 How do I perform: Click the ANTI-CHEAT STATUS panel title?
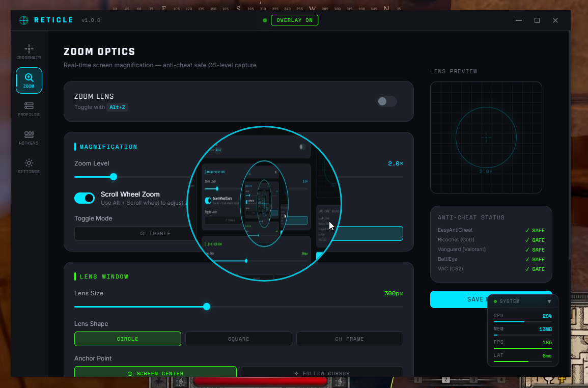tap(471, 217)
